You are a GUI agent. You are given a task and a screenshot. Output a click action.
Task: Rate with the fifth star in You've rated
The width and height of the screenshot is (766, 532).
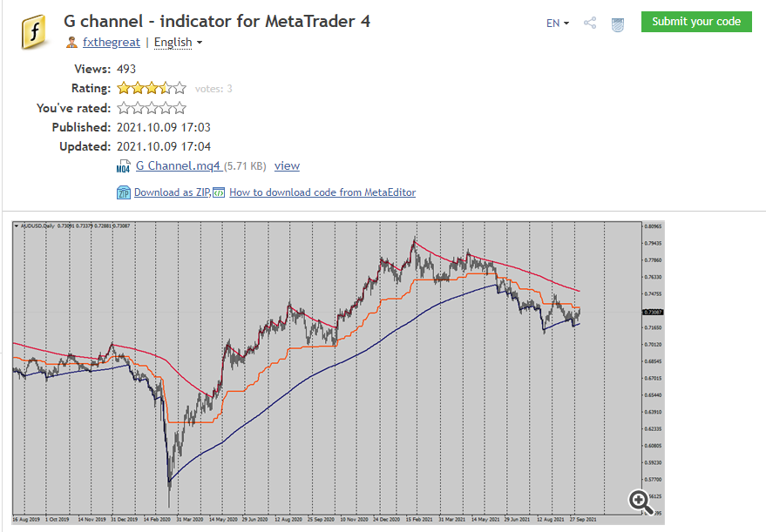click(x=180, y=108)
